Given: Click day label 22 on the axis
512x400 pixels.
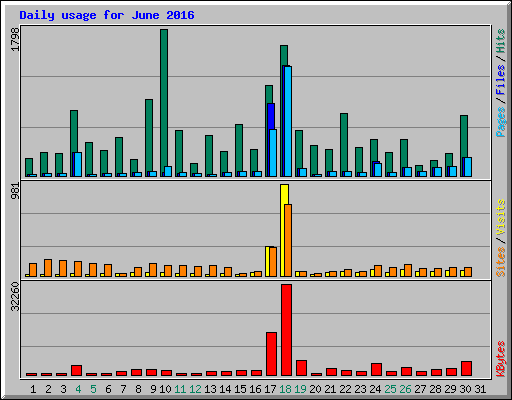Looking at the screenshot, I should point(345,389).
